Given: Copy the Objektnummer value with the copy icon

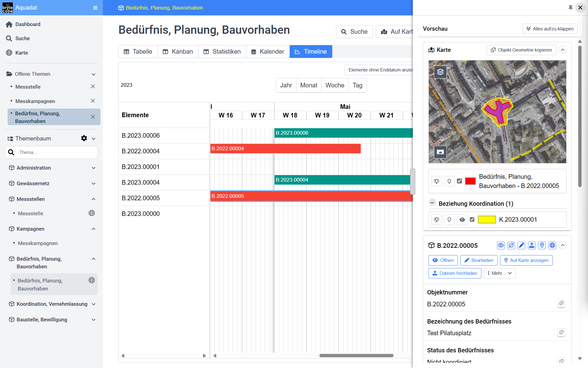Looking at the screenshot, I should coord(561,303).
